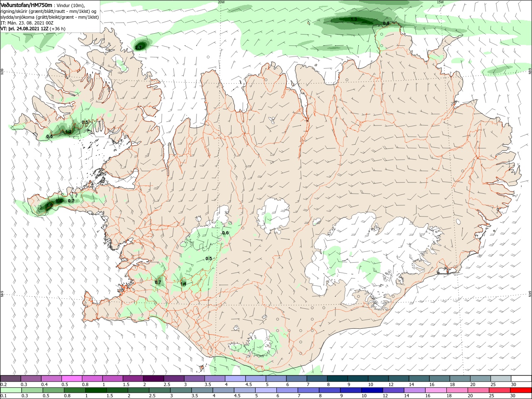
Task: Click the 0.6 precipitation value in the southwest highlands
Action: coord(225,233)
